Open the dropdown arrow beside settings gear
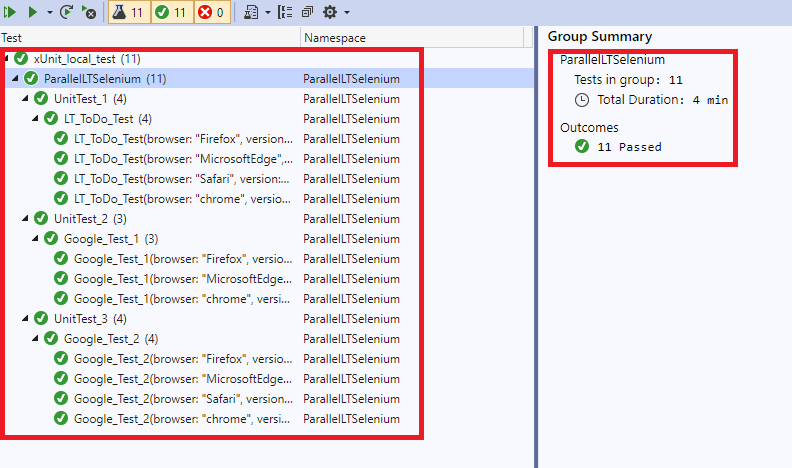 (x=346, y=13)
